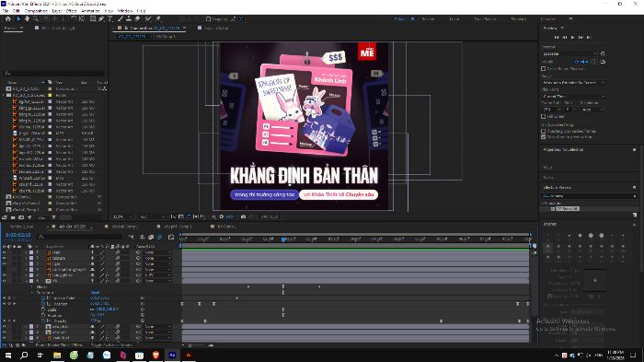
Task: Open the Composition menu
Action: point(36,11)
